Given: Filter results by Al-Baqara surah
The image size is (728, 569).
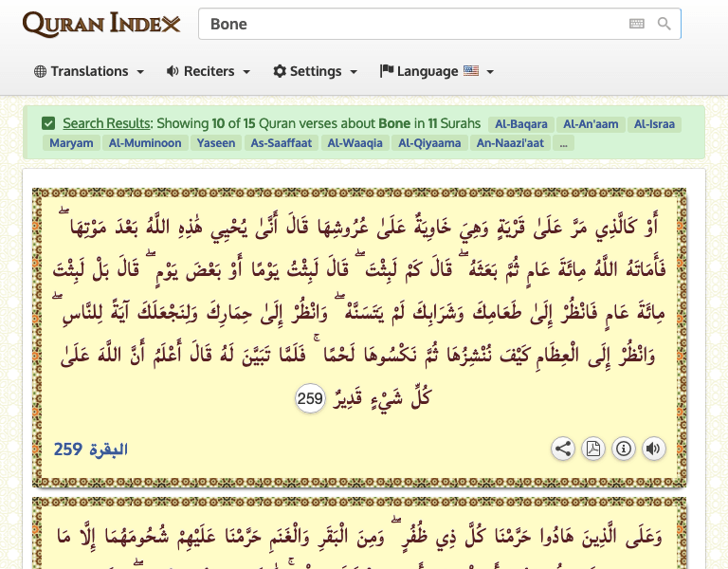Looking at the screenshot, I should 521,123.
